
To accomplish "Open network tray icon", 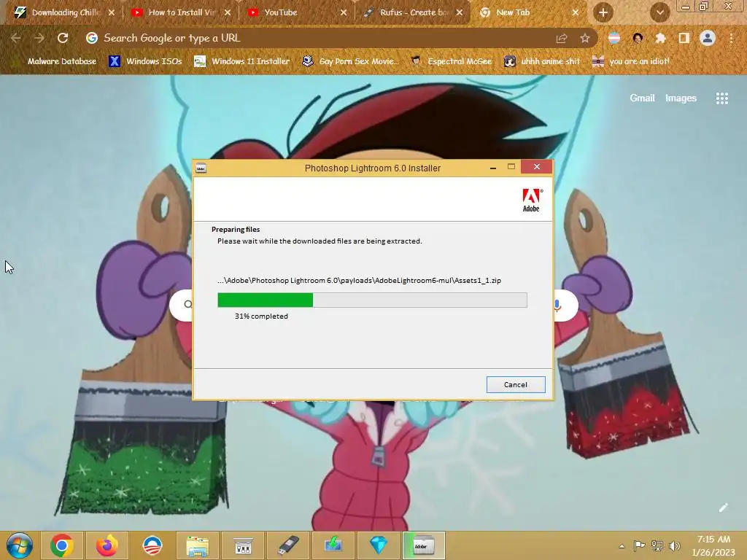I will pyautogui.click(x=657, y=545).
